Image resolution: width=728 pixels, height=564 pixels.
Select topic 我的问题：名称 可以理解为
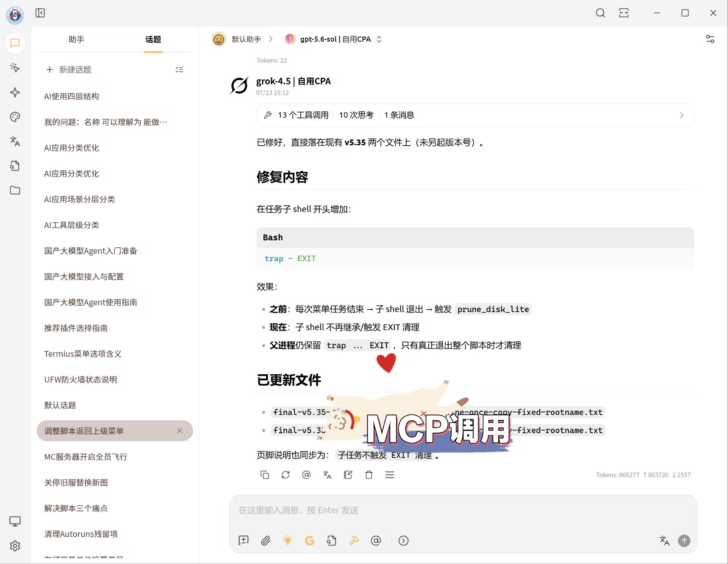click(x=115, y=122)
